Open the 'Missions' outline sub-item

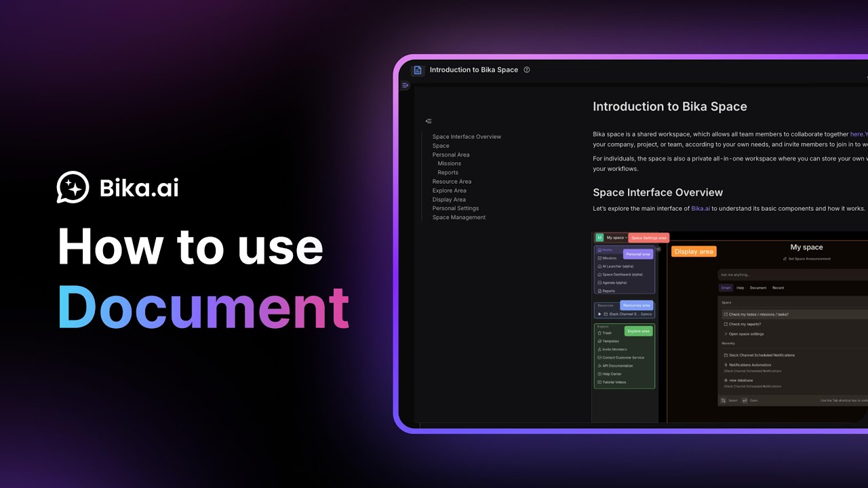point(450,163)
